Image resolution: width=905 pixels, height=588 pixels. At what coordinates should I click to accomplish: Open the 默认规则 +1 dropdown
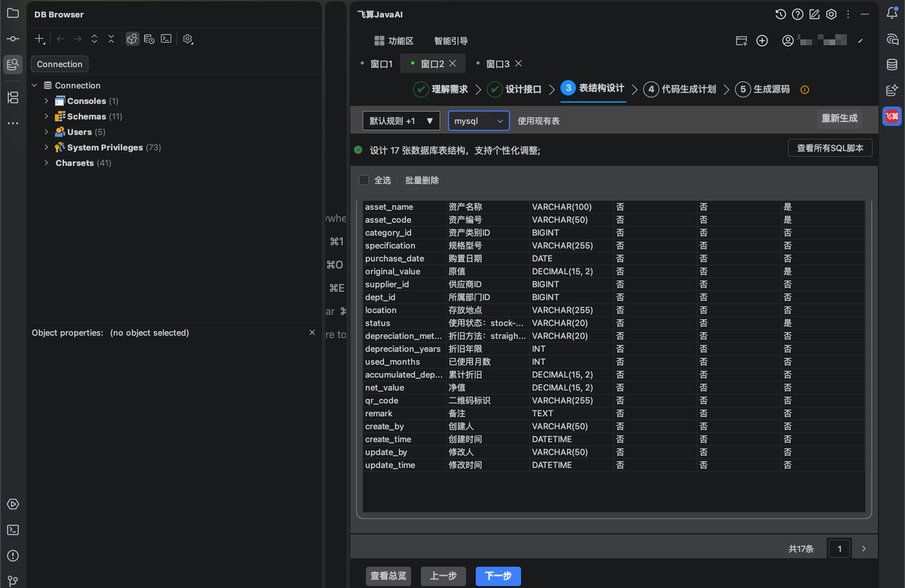tap(401, 121)
